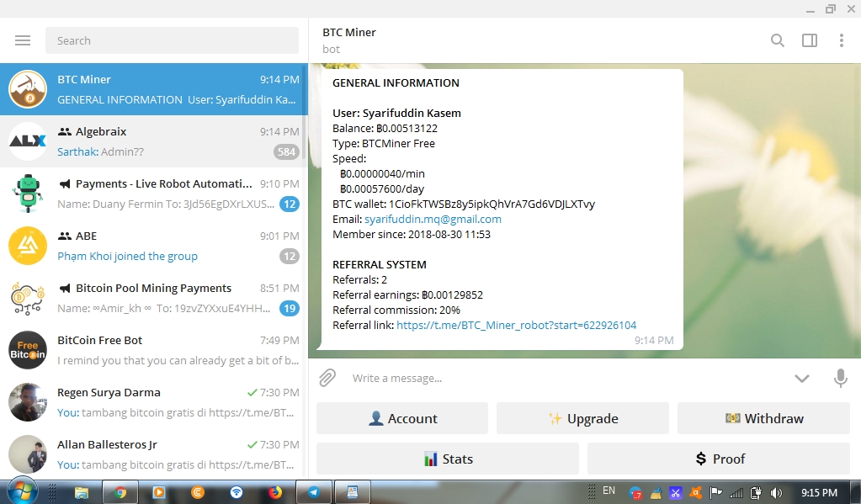Launch the orange C browser taskbar icon

click(x=198, y=492)
